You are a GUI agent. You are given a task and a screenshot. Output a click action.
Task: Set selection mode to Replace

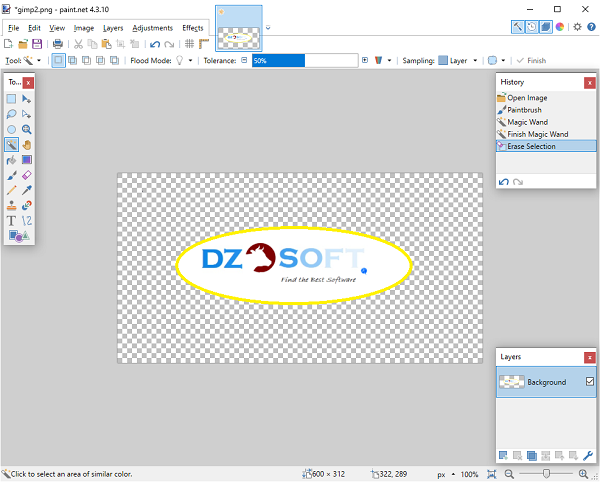(x=58, y=60)
